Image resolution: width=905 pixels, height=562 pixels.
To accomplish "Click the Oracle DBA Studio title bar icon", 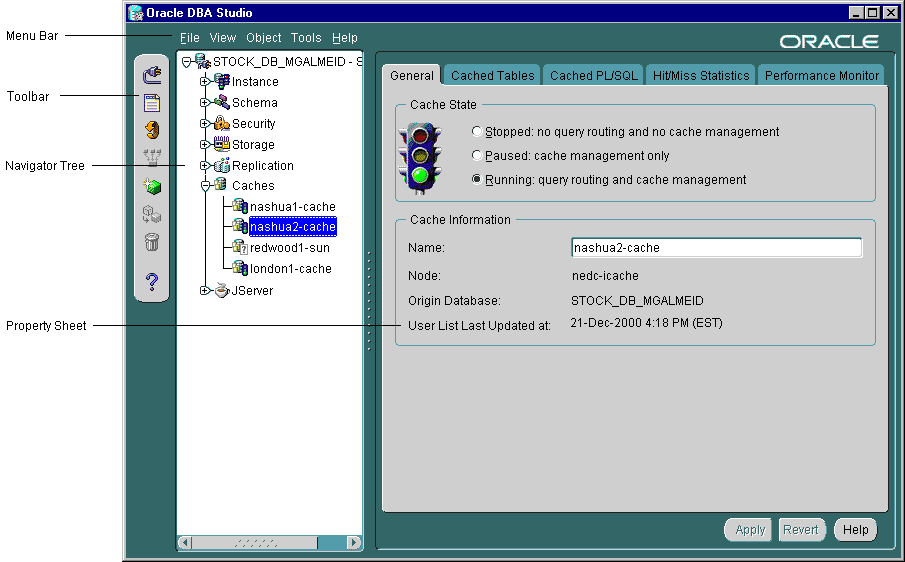I will click(x=136, y=13).
